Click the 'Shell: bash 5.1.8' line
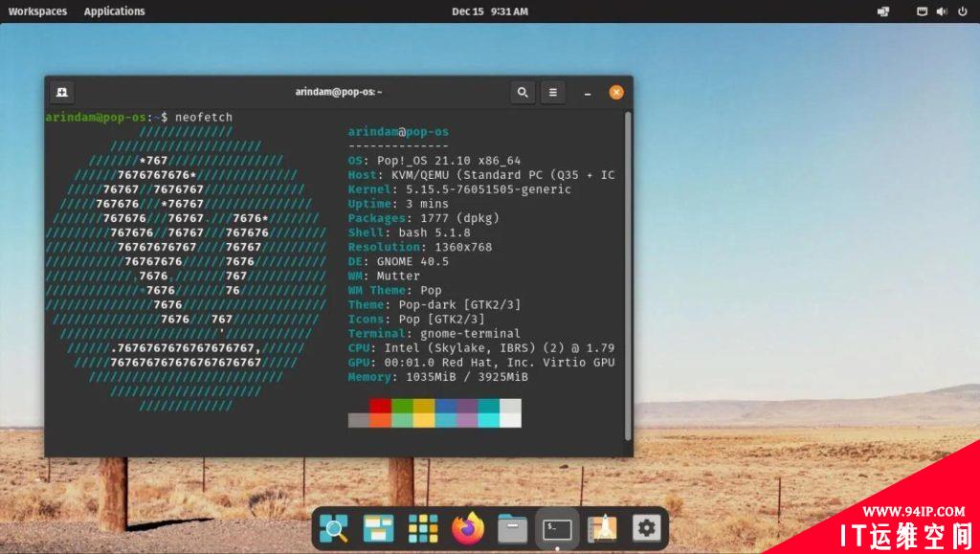 [x=410, y=233]
